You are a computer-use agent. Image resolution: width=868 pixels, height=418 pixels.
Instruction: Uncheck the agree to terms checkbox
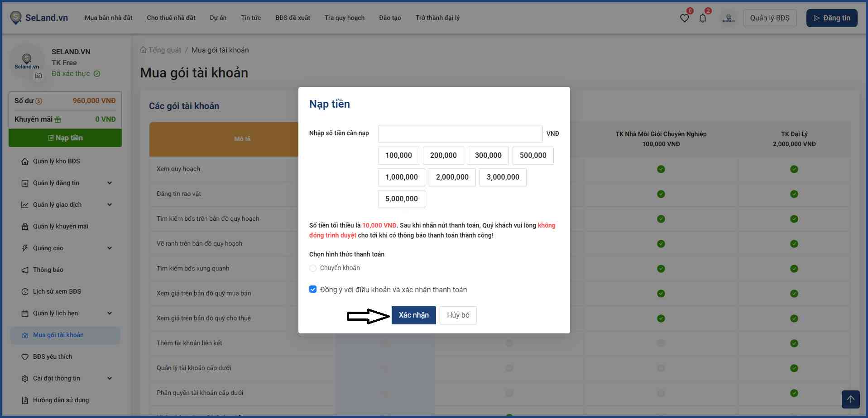click(313, 290)
